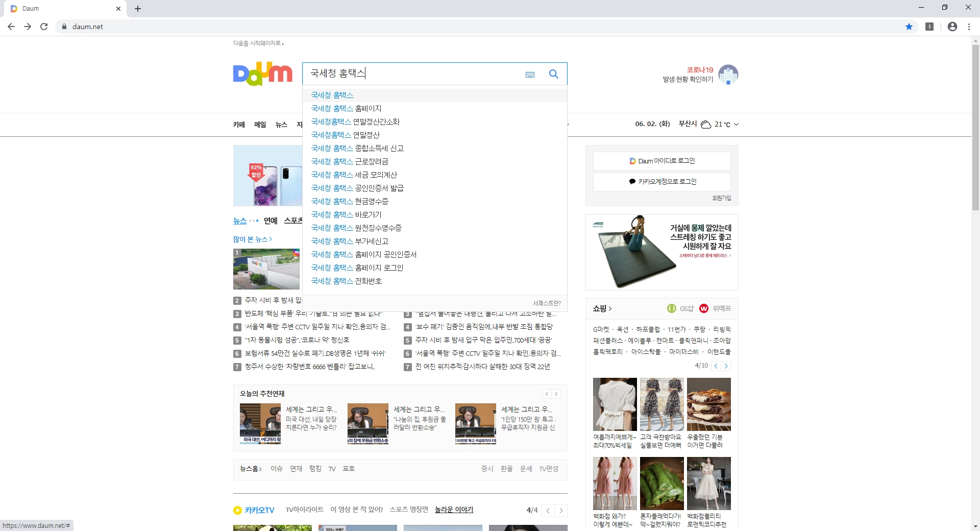Image resolution: width=980 pixels, height=531 pixels.
Task: Click 놀라운 이야기 카카오TV tab
Action: (454, 510)
